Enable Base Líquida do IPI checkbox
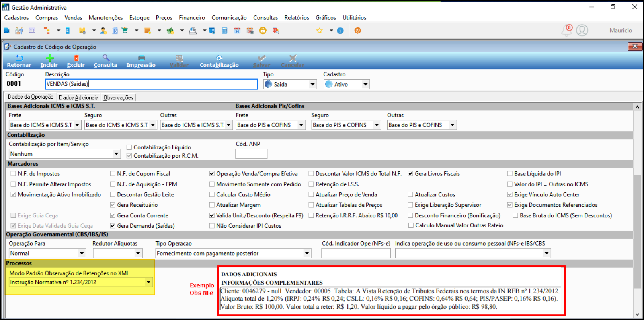Screen dimensions: 644x320 [510, 174]
